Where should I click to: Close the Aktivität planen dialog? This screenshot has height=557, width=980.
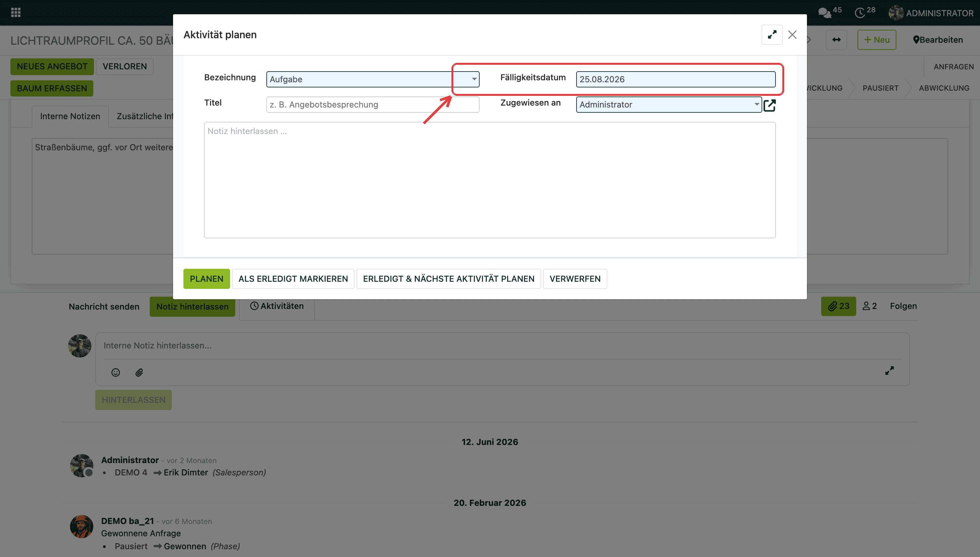(x=792, y=35)
